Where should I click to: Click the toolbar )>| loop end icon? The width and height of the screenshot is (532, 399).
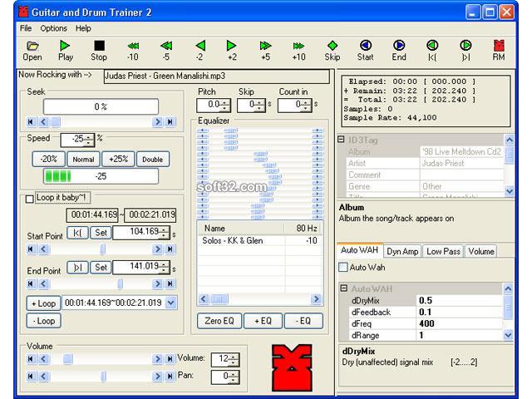click(x=465, y=51)
